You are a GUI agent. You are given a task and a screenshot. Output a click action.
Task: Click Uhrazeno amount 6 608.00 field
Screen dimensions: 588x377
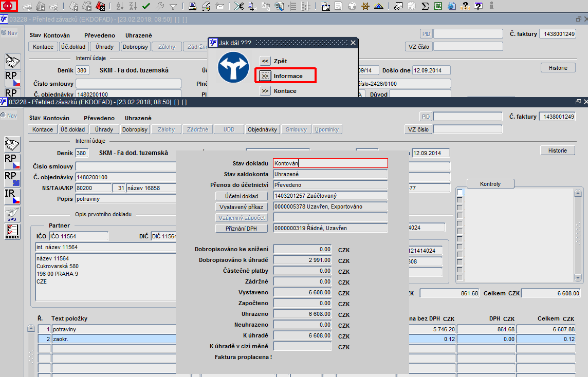coord(302,314)
